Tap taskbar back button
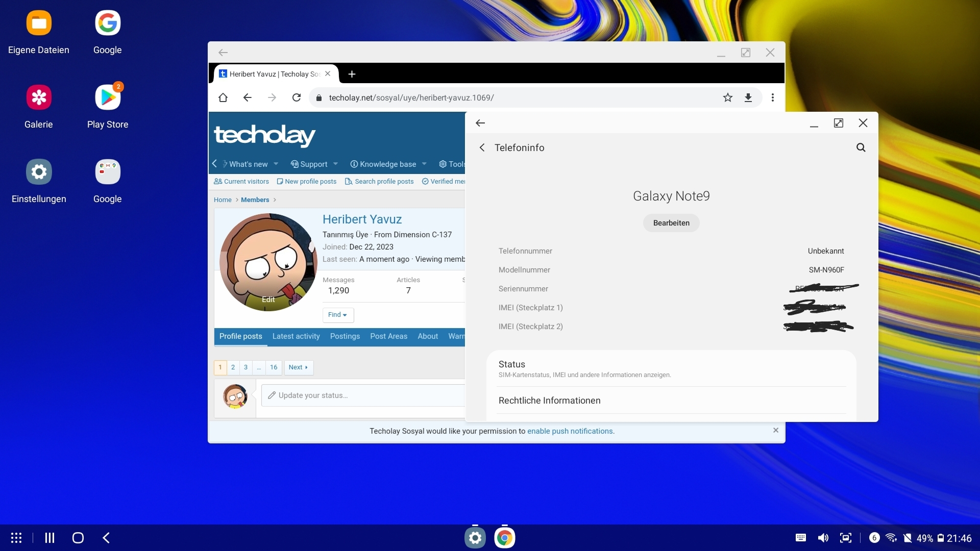The width and height of the screenshot is (980, 551). pos(106,538)
